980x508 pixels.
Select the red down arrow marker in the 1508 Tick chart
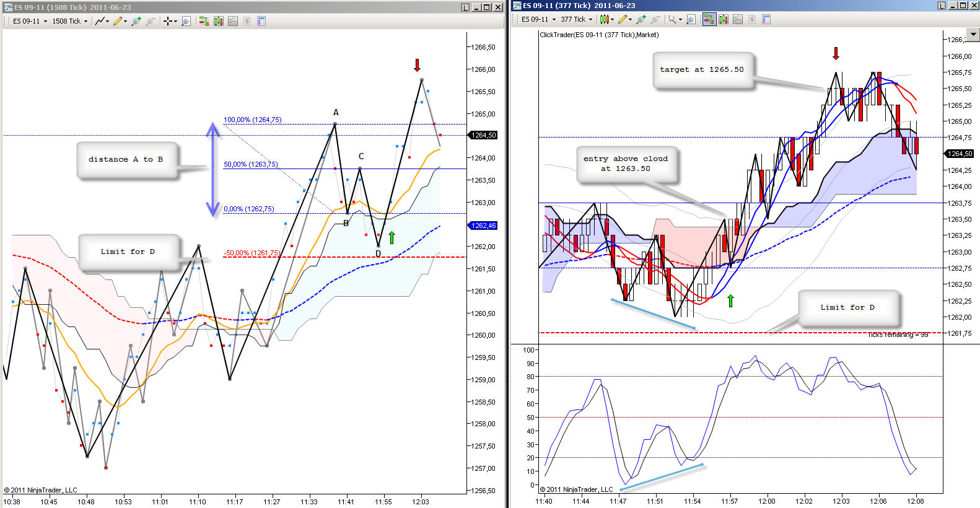[417, 65]
